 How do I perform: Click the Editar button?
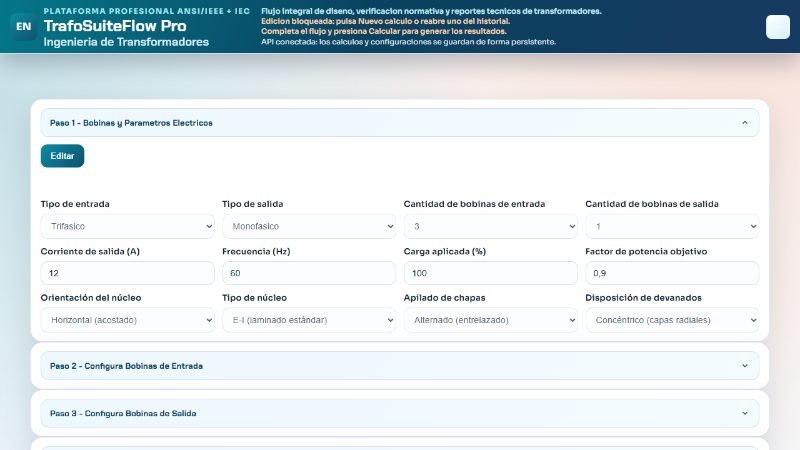pos(62,156)
